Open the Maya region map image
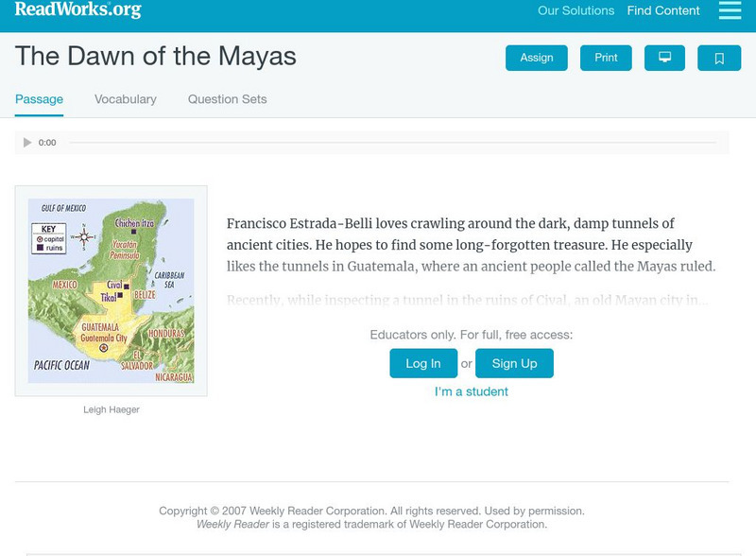Image resolution: width=756 pixels, height=556 pixels. pos(111,290)
